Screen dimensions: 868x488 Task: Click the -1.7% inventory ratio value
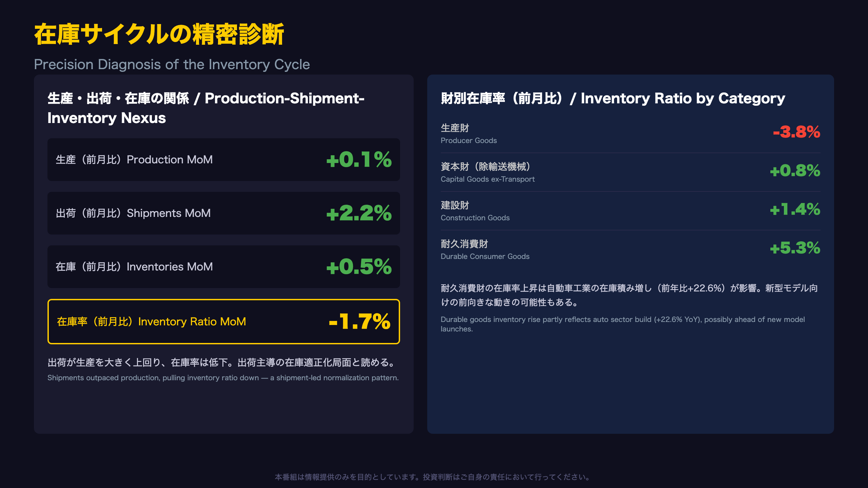pos(360,321)
